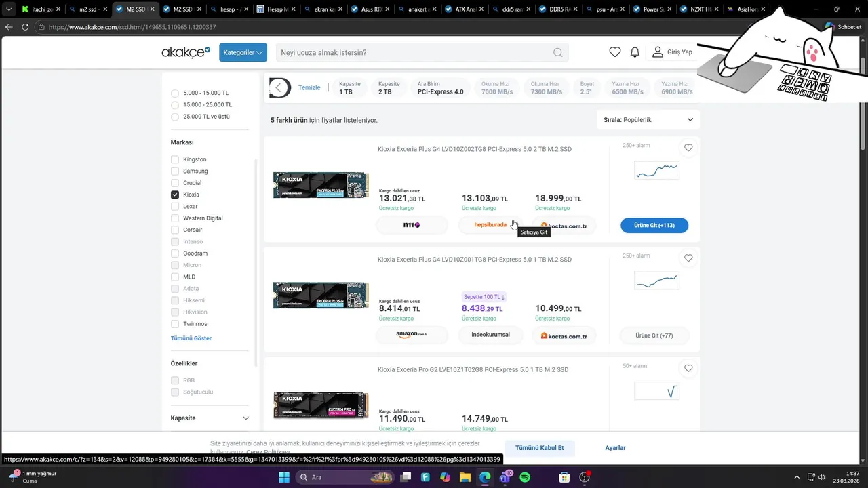The image size is (868, 488).
Task: Switch to the Power Supply browser tab
Action: [x=652, y=9]
